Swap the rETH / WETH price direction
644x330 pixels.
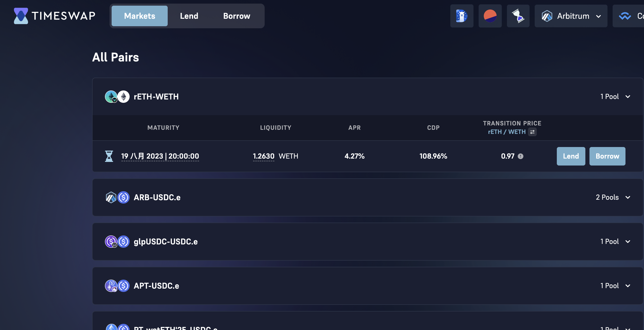[x=532, y=132]
